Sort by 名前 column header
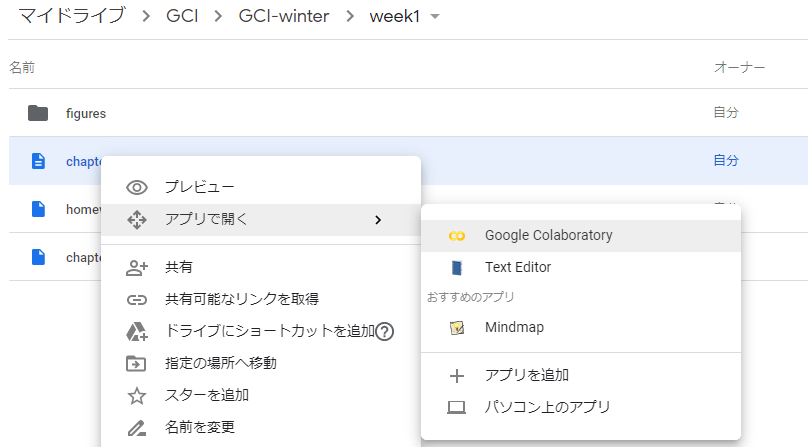Screen dimensions: 808x447 pyautogui.click(x=22, y=68)
